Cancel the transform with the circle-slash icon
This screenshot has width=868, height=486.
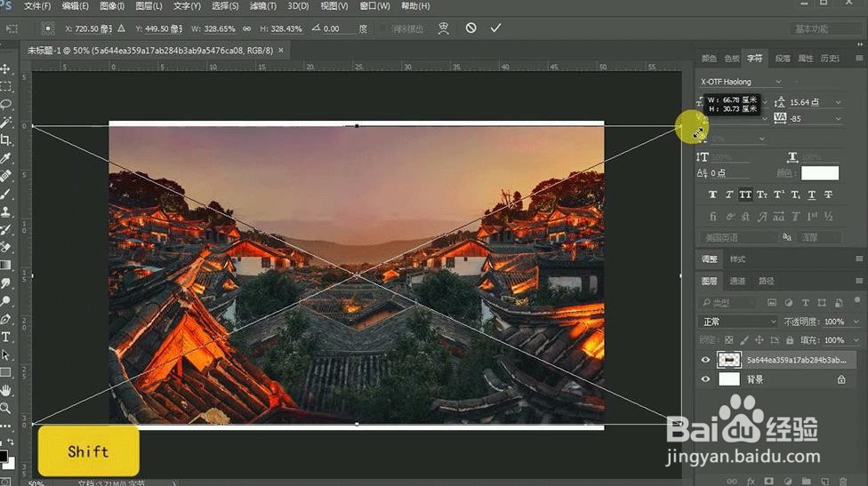point(471,28)
